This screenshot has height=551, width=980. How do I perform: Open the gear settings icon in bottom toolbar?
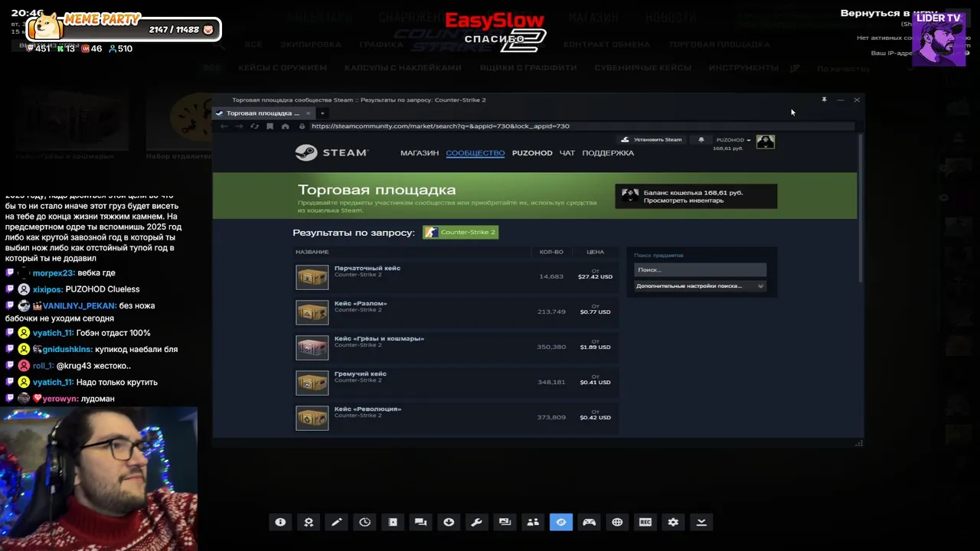coord(673,522)
